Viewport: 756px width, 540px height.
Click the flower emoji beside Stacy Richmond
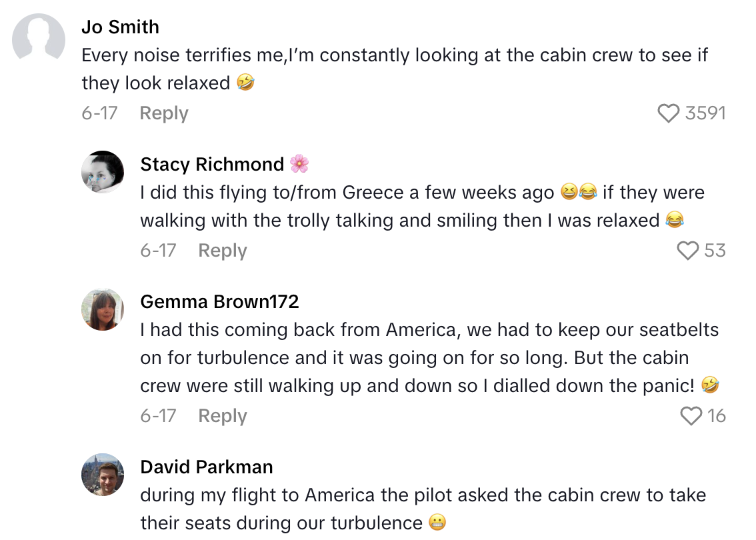point(299,164)
